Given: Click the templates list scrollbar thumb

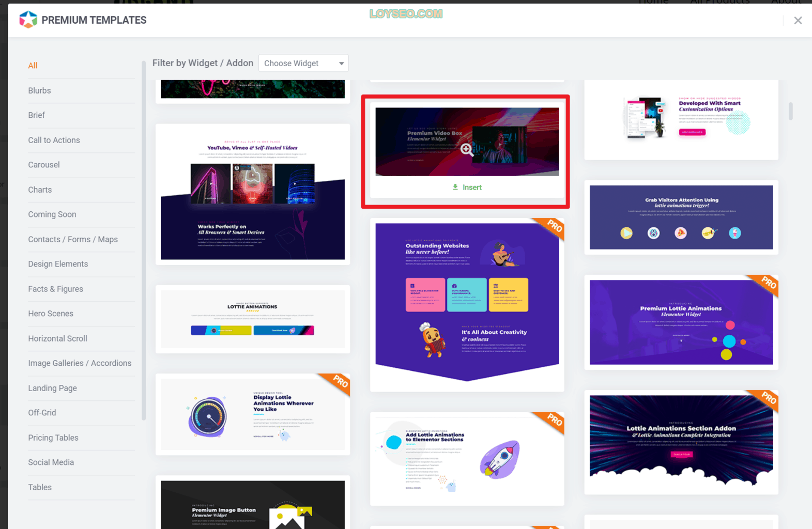Looking at the screenshot, I should click(x=790, y=111).
